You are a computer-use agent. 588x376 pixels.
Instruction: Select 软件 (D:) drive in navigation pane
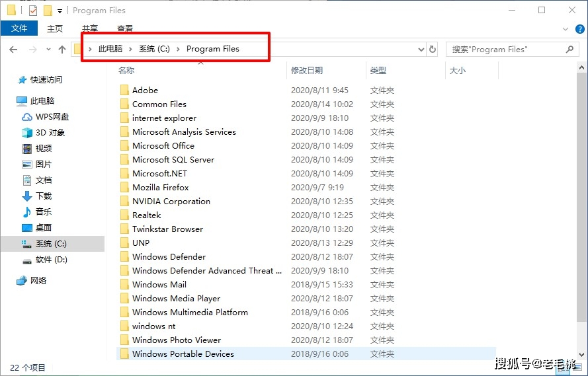pos(45,260)
